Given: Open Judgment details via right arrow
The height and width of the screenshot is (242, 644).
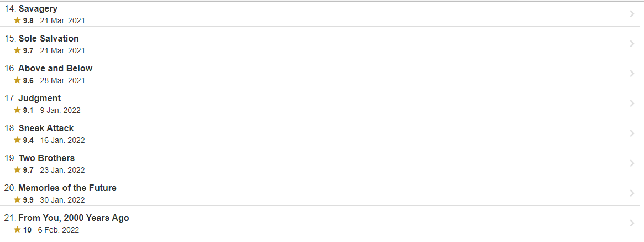Looking at the screenshot, I should pos(632,104).
